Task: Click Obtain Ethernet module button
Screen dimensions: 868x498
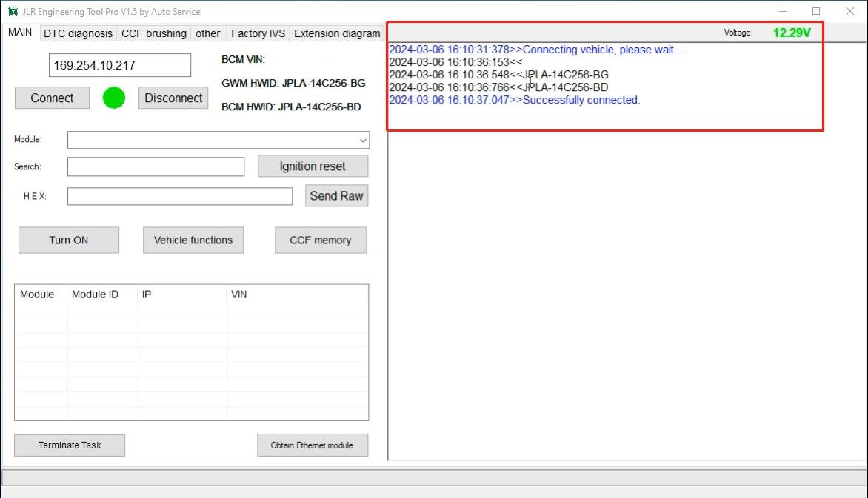Action: (x=313, y=445)
